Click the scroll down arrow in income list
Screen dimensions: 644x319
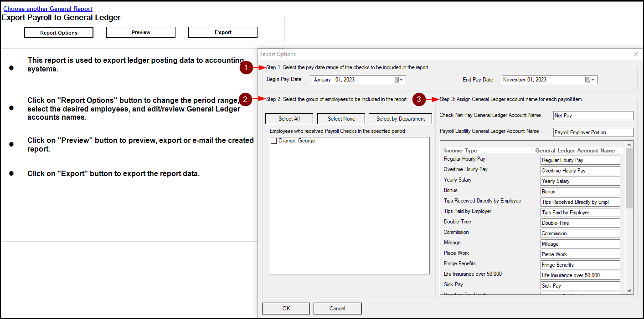[x=629, y=290]
